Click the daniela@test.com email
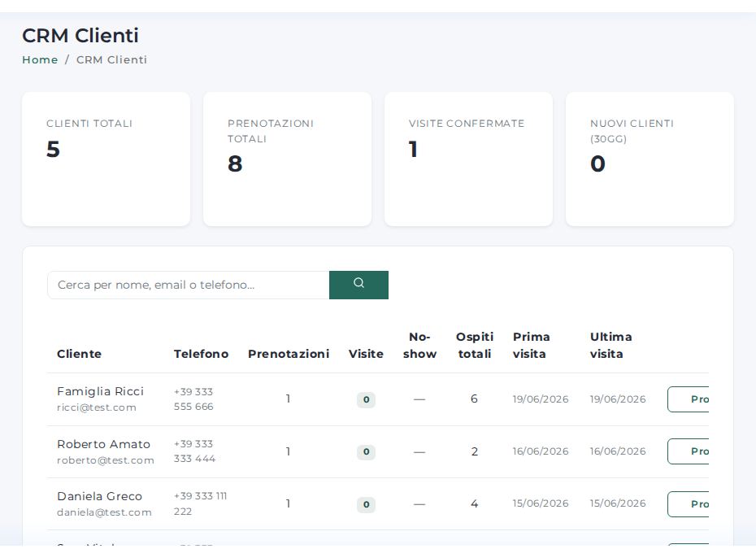 click(104, 512)
